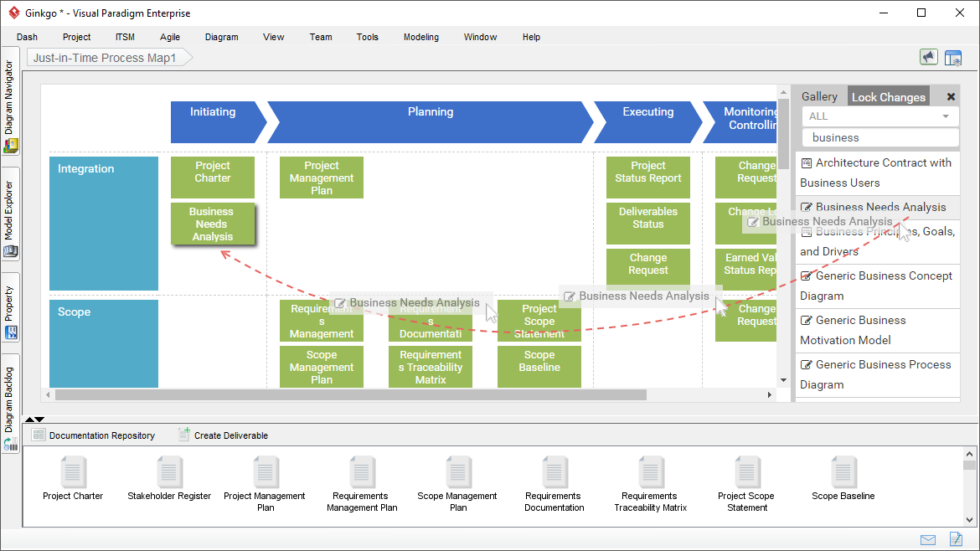Open the Tools menu

pyautogui.click(x=367, y=37)
